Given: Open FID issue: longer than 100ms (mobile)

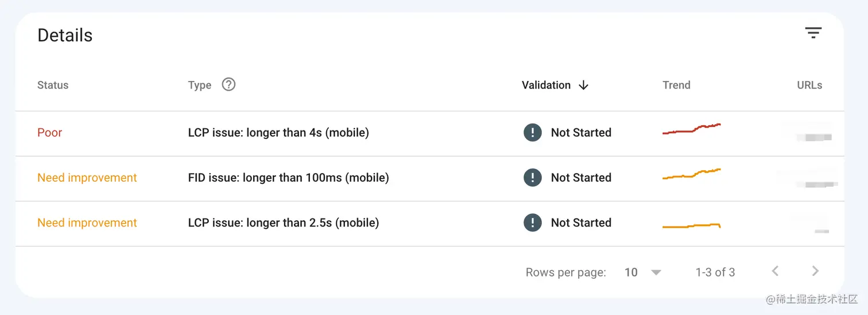Looking at the screenshot, I should [288, 178].
